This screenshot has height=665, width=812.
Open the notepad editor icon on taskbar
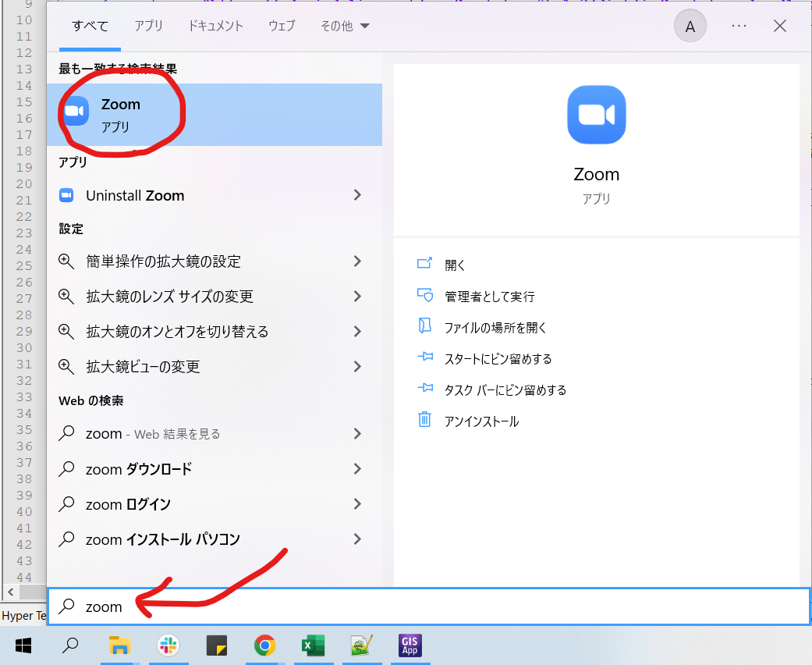(x=361, y=645)
